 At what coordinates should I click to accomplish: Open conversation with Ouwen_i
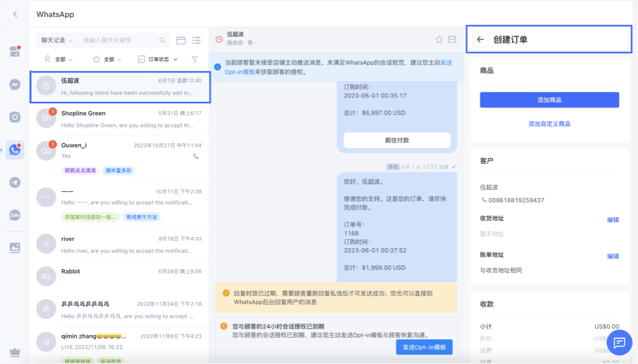120,158
